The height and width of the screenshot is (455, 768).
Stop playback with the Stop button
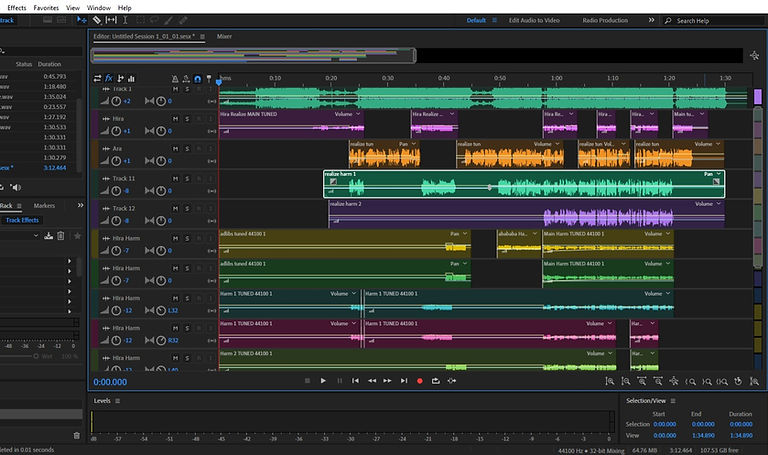pyautogui.click(x=308, y=381)
